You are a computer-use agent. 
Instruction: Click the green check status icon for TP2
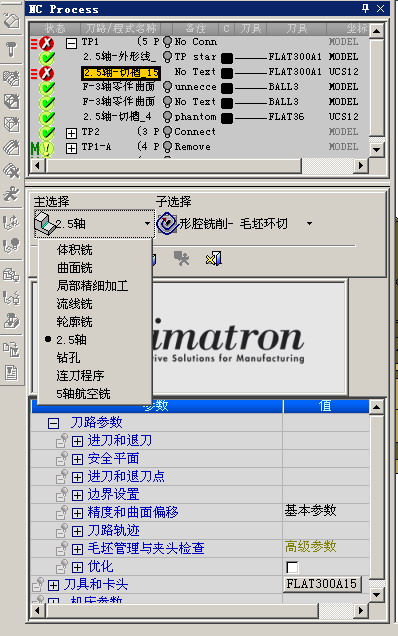(47, 132)
